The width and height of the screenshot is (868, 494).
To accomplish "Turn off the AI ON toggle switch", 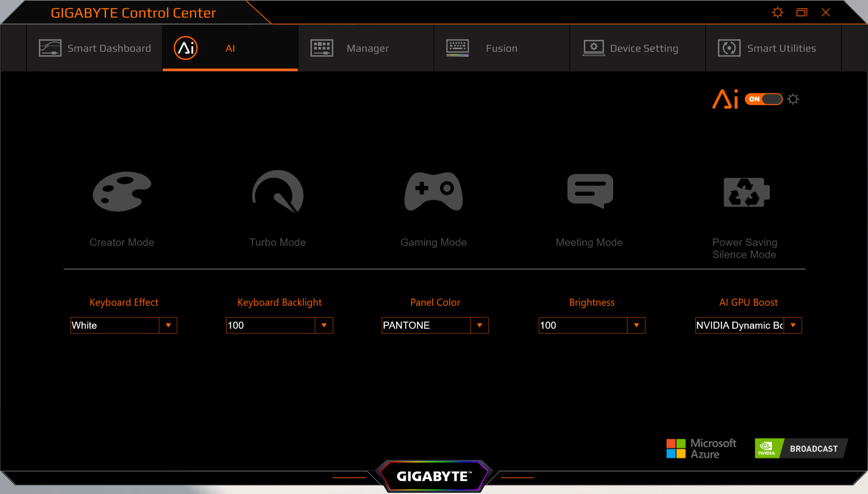I will tap(763, 99).
